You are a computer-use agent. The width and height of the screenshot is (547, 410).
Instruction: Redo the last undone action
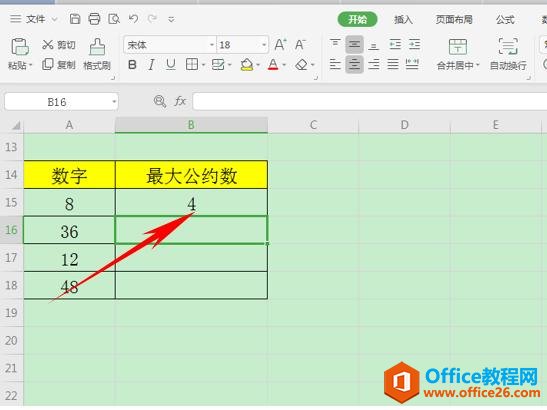(x=152, y=18)
